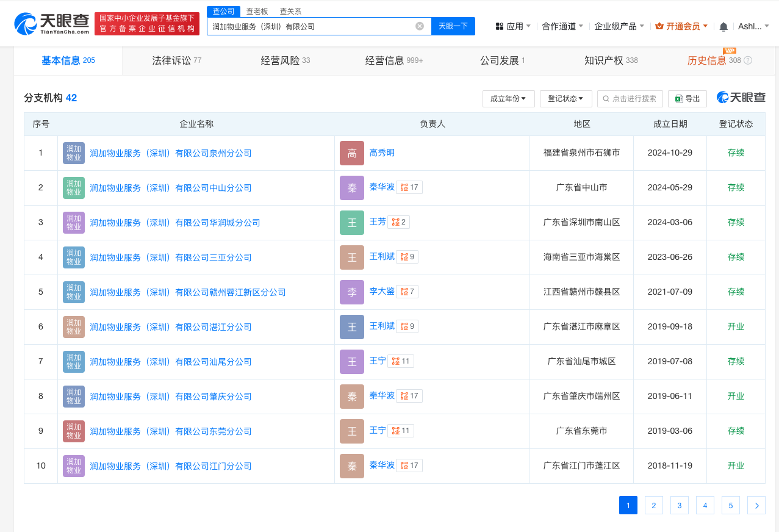Click the 负责人 column header
This screenshot has height=532, width=779.
tap(433, 124)
